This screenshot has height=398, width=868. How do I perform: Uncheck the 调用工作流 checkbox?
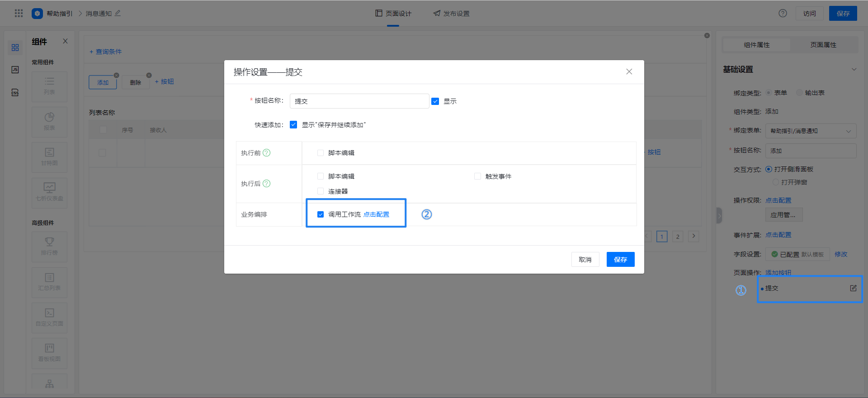pos(321,214)
